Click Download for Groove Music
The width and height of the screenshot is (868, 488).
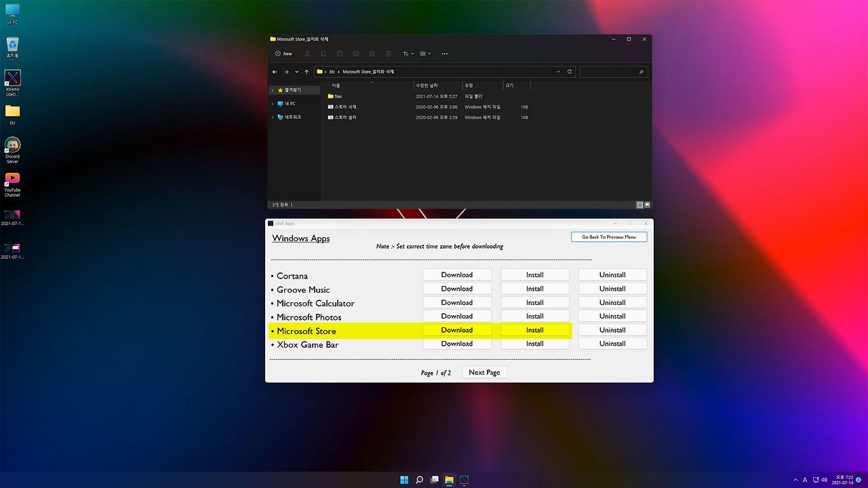[x=457, y=289]
